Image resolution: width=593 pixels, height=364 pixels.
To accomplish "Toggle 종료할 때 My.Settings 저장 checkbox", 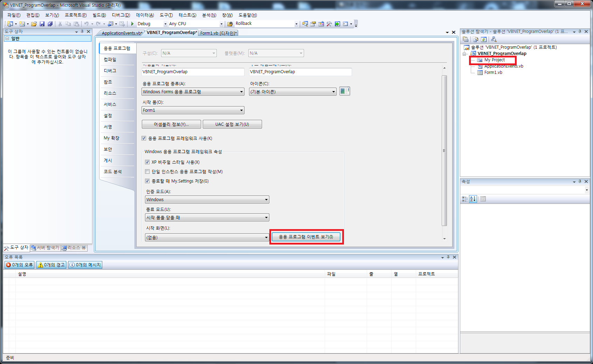I will tap(147, 181).
